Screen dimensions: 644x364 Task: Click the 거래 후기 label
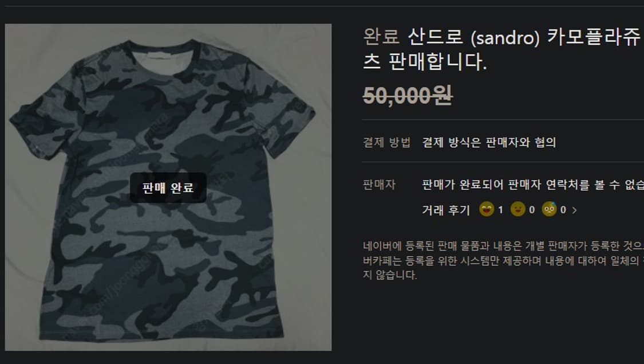[446, 210]
